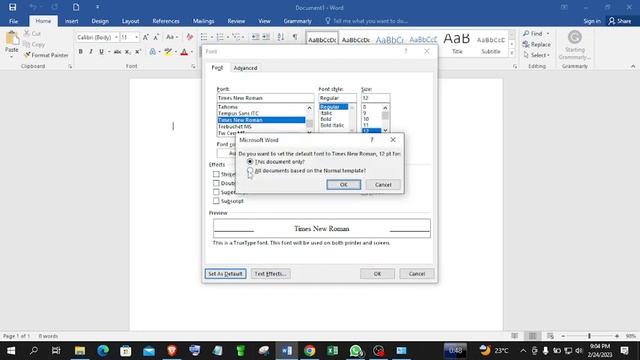
Task: Click the Sort icon
Action: [280, 37]
